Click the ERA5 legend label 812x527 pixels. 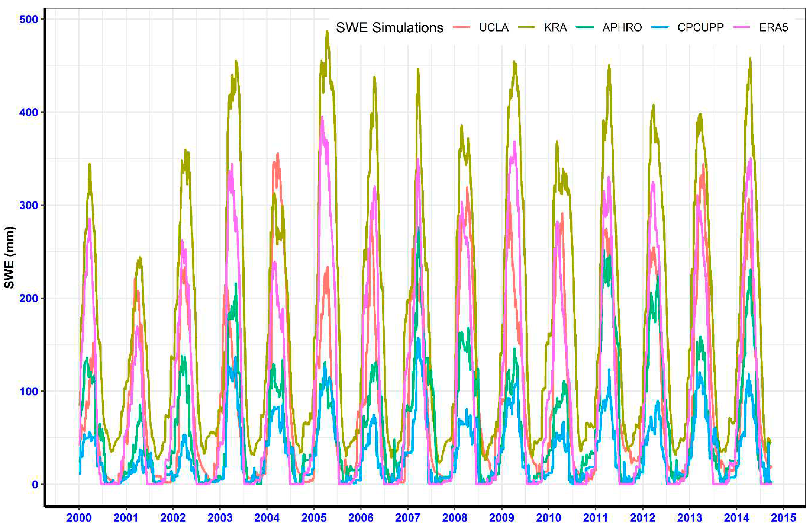point(774,27)
